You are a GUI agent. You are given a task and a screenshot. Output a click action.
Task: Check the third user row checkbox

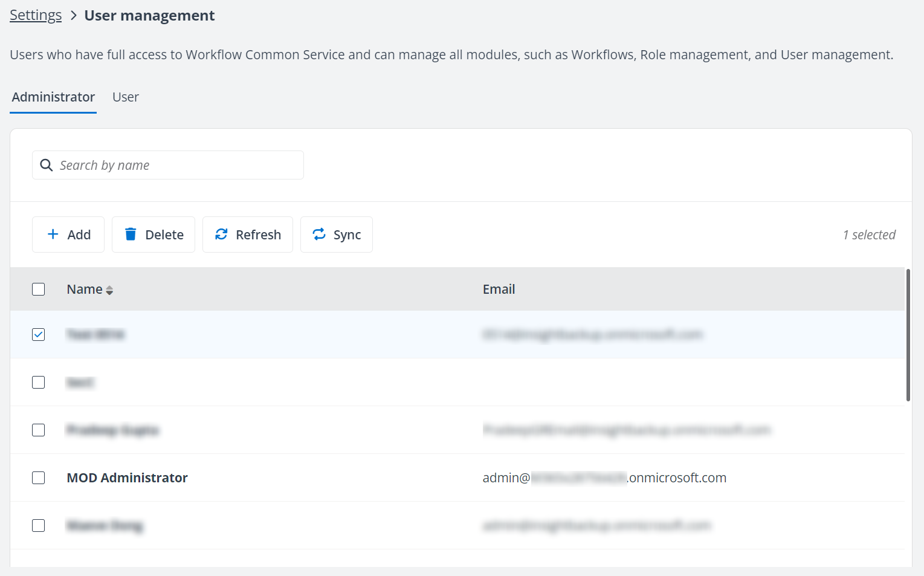pos(38,430)
